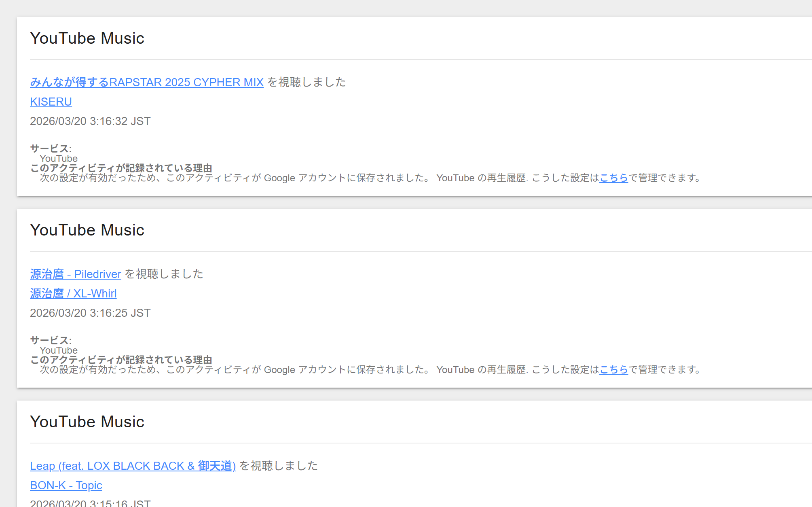812x507 pixels.
Task: Visit the BON-K - Topic channel link
Action: 66,485
